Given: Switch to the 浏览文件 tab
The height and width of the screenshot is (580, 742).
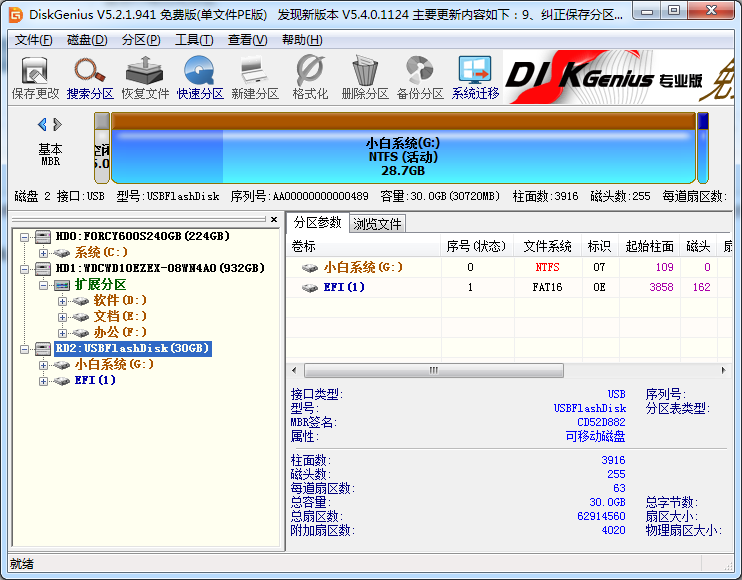Looking at the screenshot, I should (378, 223).
